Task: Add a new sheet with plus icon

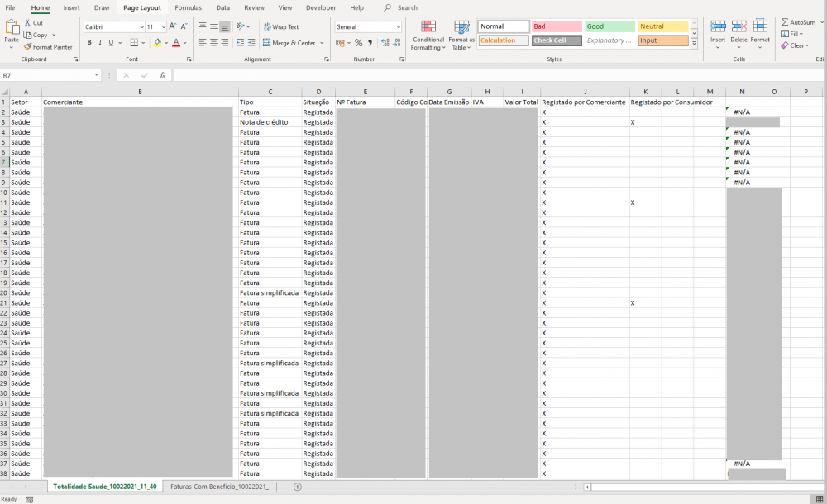Action: [298, 487]
